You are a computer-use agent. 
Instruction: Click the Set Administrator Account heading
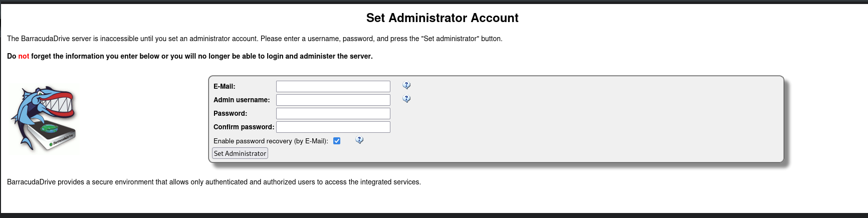coord(442,18)
